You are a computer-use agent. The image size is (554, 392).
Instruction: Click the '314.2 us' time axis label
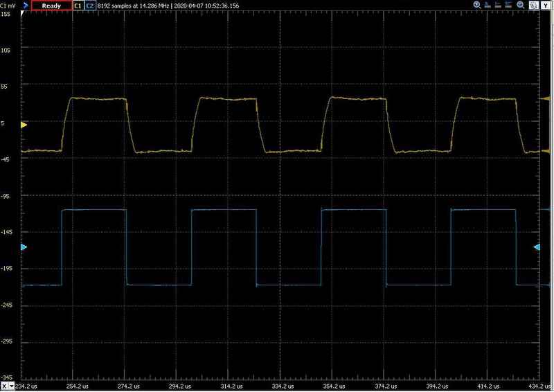(x=231, y=386)
